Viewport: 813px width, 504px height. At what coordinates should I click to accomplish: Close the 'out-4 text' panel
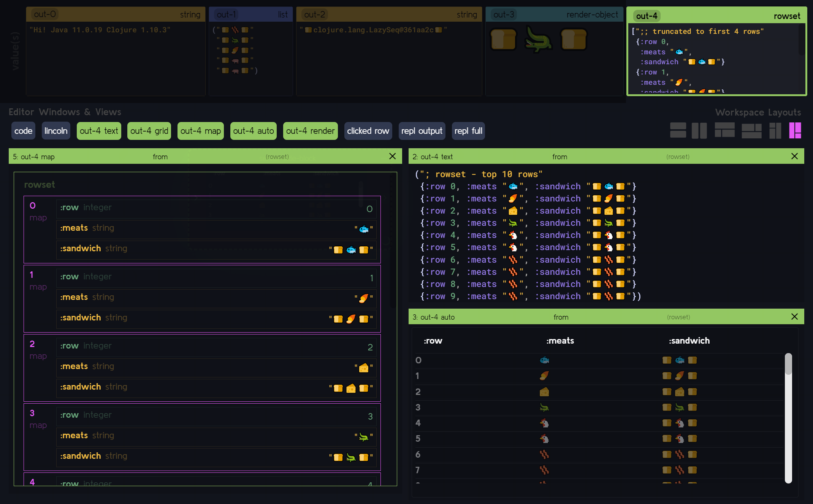pos(794,155)
